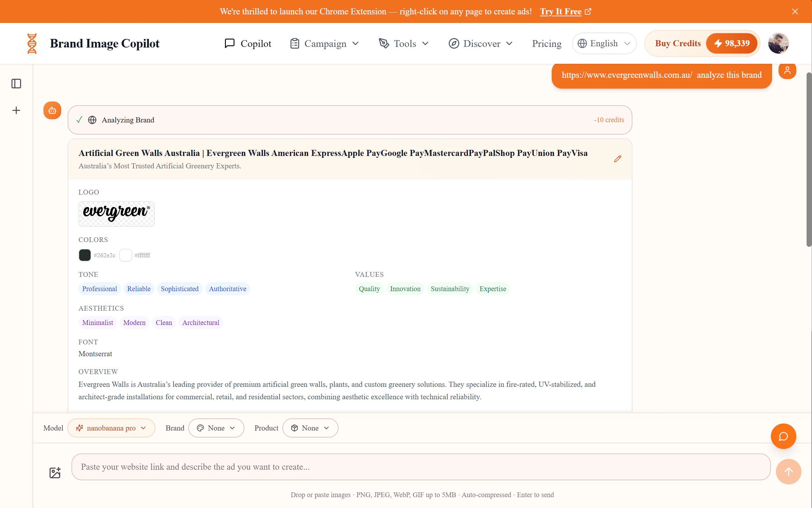Open the Copilot chat panel
Viewport: 812px width, 508px height.
coord(248,43)
